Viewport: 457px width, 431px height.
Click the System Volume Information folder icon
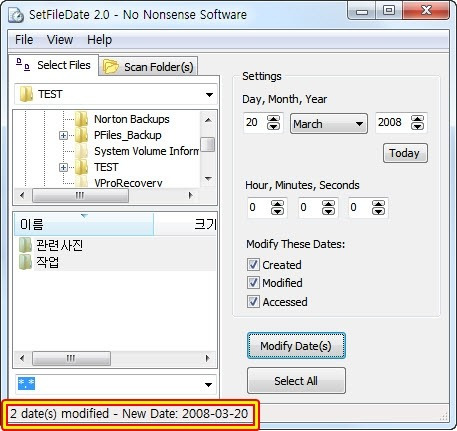(82, 151)
